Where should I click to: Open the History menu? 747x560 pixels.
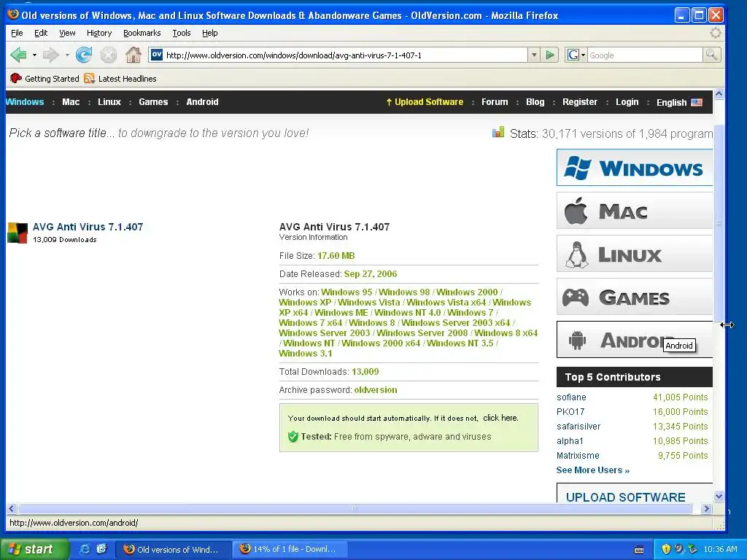(99, 33)
